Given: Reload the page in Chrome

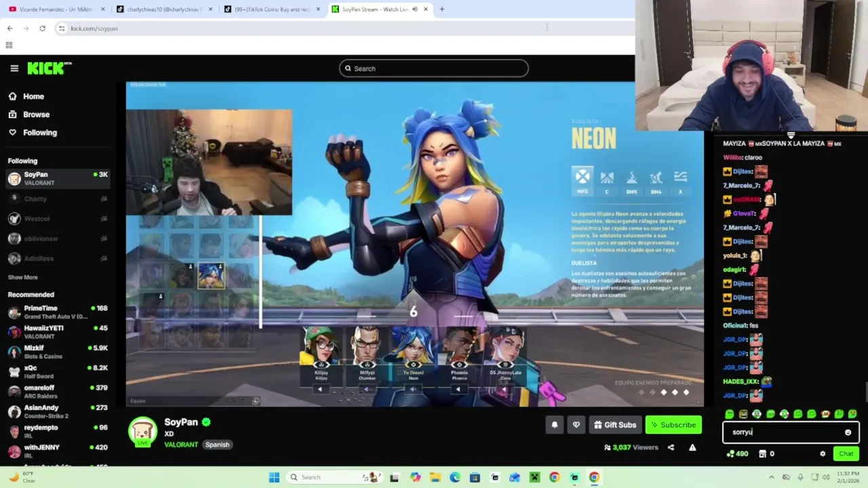Looking at the screenshot, I should pos(42,28).
